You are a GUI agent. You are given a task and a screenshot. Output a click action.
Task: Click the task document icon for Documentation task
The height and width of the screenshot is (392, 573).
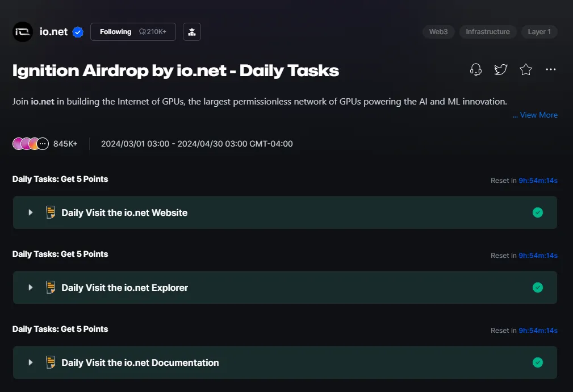pos(51,362)
